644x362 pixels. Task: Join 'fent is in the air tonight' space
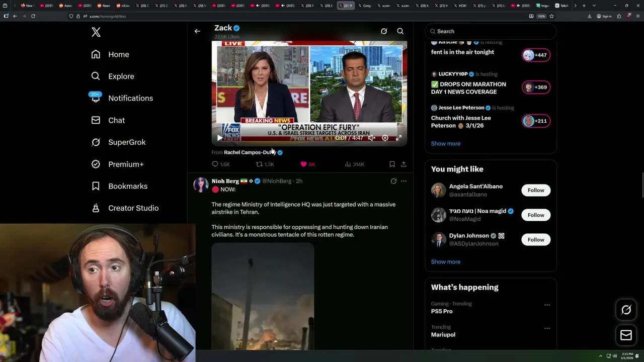coord(462,52)
